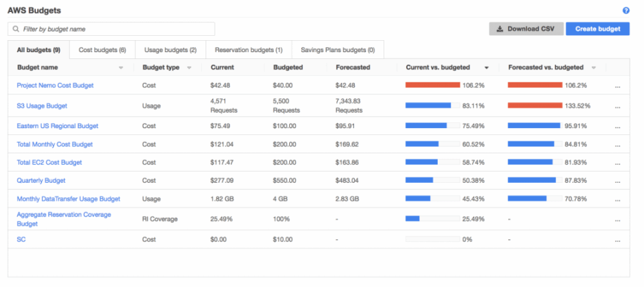The image size is (644, 287).
Task: Open actions menu for S3 Usage Budget row
Action: tap(617, 107)
